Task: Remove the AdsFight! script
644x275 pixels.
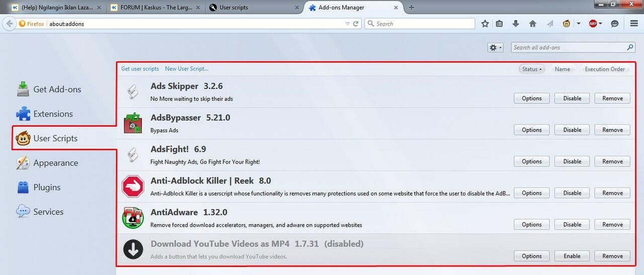Action: [x=612, y=161]
